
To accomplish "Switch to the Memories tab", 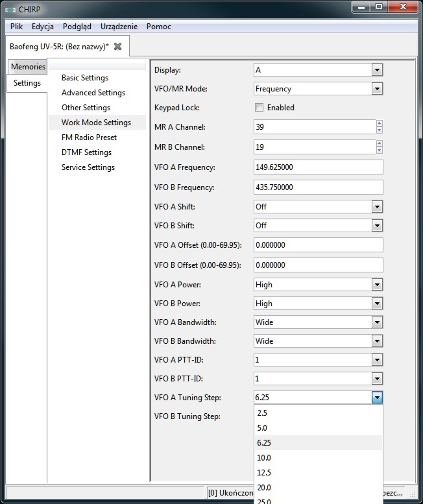I will 28,67.
